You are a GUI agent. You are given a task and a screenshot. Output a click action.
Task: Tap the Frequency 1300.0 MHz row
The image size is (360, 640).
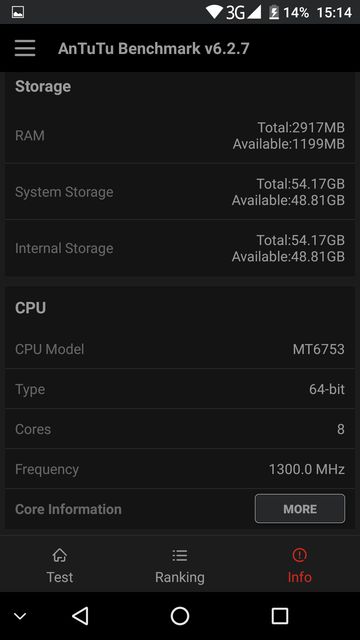(x=180, y=469)
